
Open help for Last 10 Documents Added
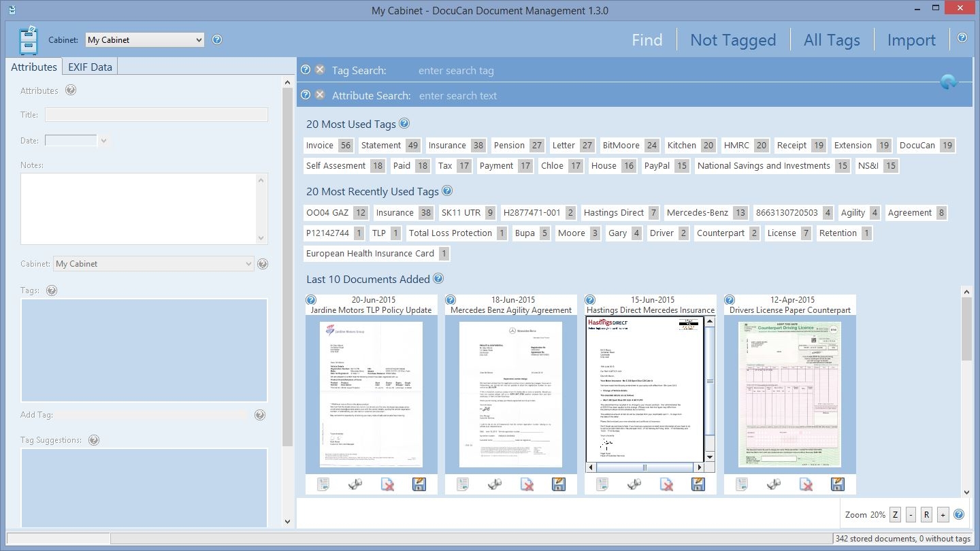coord(438,278)
